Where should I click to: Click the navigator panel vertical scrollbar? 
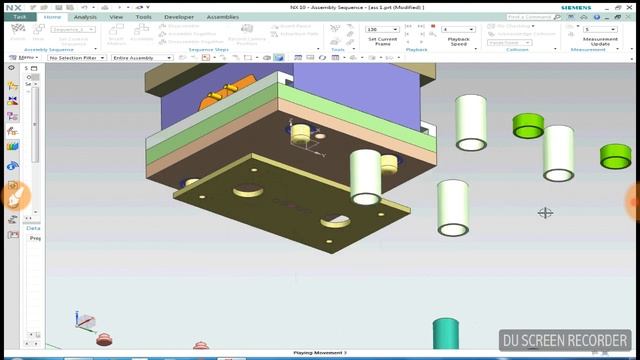pyautogui.click(x=35, y=125)
